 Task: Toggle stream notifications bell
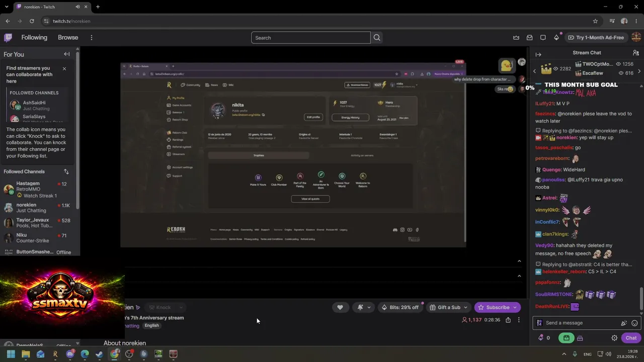coord(360,307)
